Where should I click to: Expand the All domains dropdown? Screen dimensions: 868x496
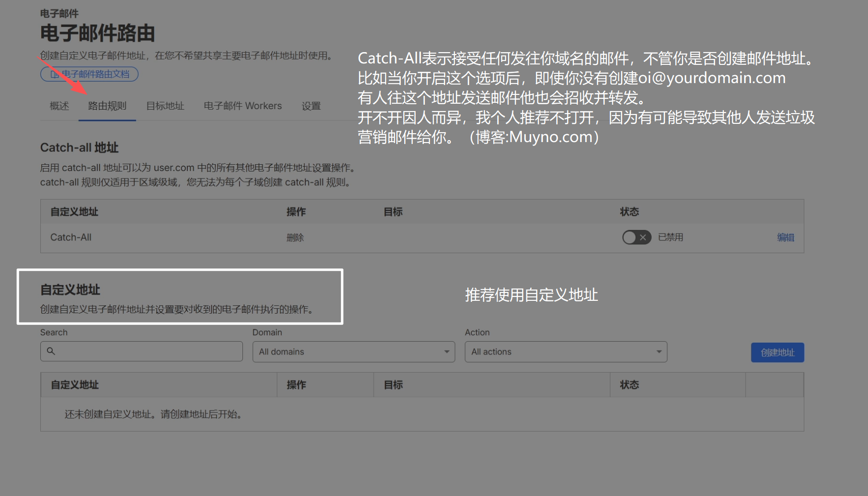click(x=353, y=352)
